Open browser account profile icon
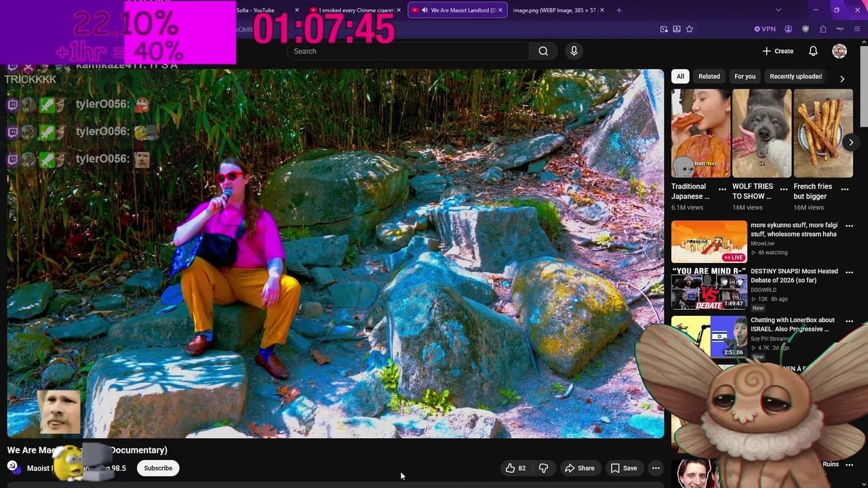Viewport: 868px width, 488px height. [x=788, y=29]
